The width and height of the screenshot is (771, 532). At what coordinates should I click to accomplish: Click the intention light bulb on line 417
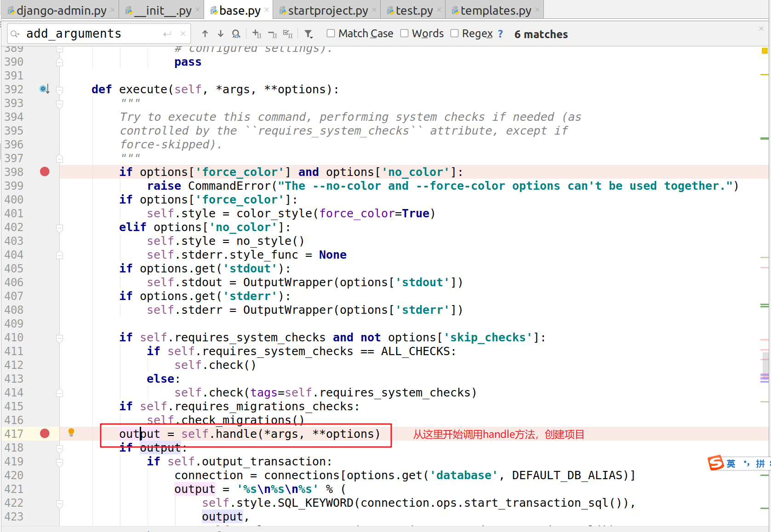71,432
